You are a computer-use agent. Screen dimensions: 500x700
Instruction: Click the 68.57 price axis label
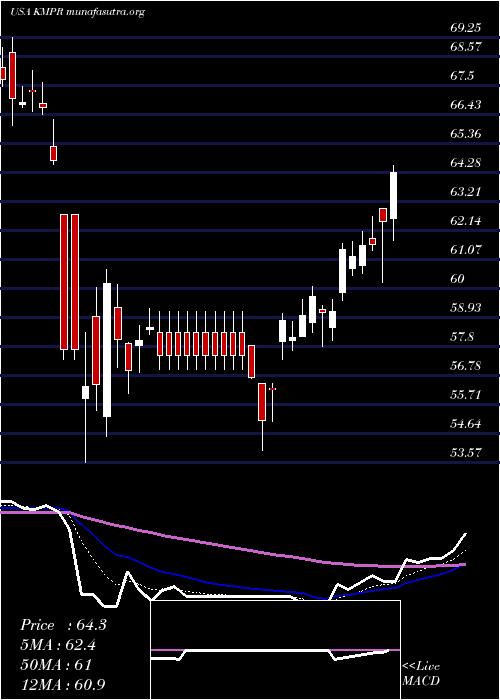coord(465,46)
